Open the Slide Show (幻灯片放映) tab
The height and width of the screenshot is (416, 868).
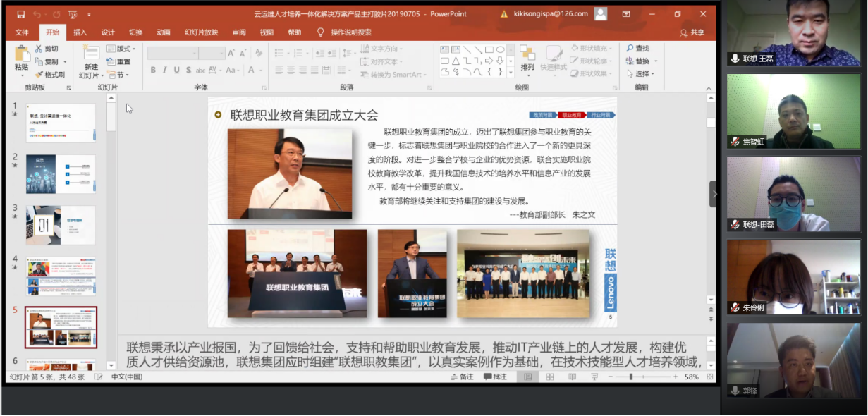201,32
